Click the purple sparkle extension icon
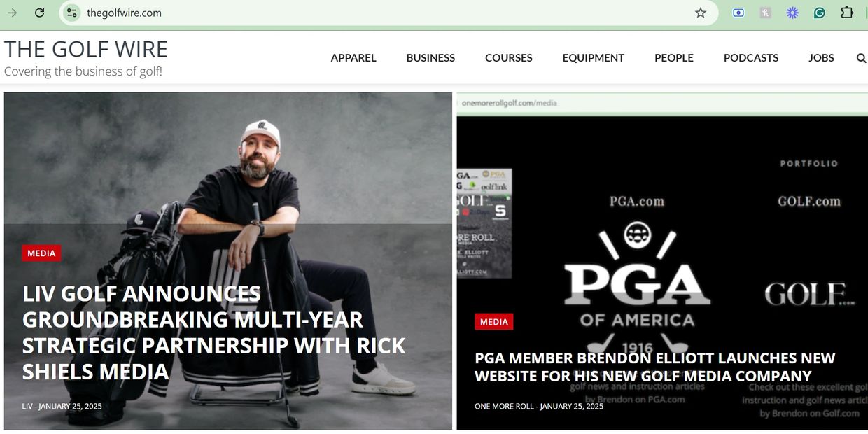The image size is (868, 434). [x=792, y=13]
